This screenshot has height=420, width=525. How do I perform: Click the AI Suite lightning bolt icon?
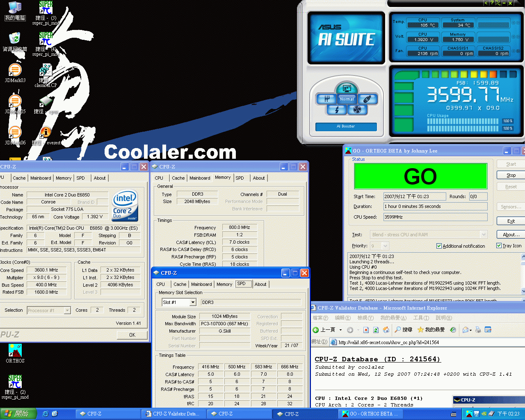(x=337, y=110)
